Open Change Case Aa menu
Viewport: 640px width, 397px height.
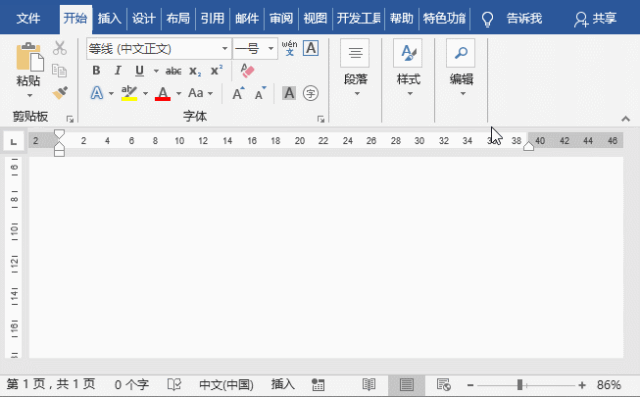[196, 93]
